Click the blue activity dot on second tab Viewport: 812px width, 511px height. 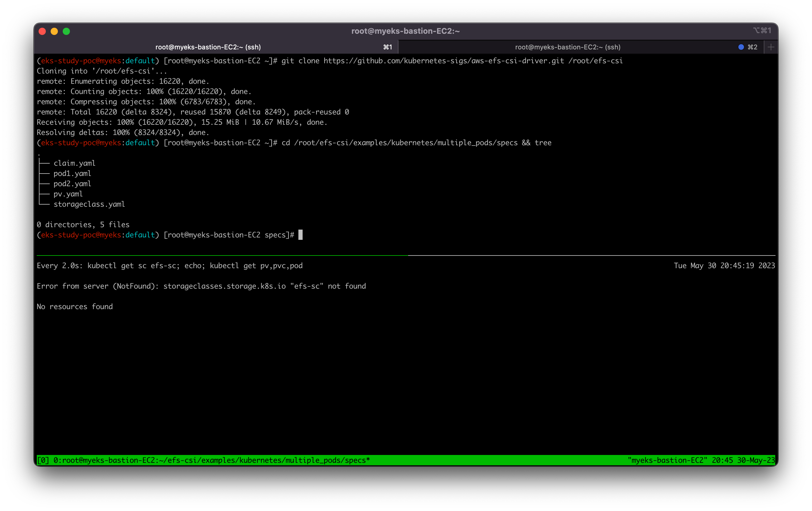coord(741,47)
